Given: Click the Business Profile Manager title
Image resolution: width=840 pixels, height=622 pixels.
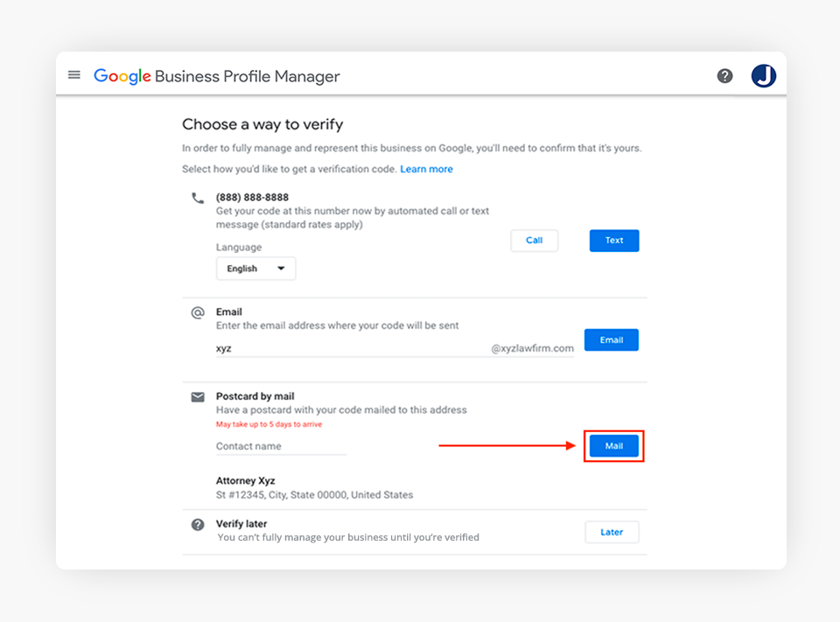Looking at the screenshot, I should coord(248,76).
